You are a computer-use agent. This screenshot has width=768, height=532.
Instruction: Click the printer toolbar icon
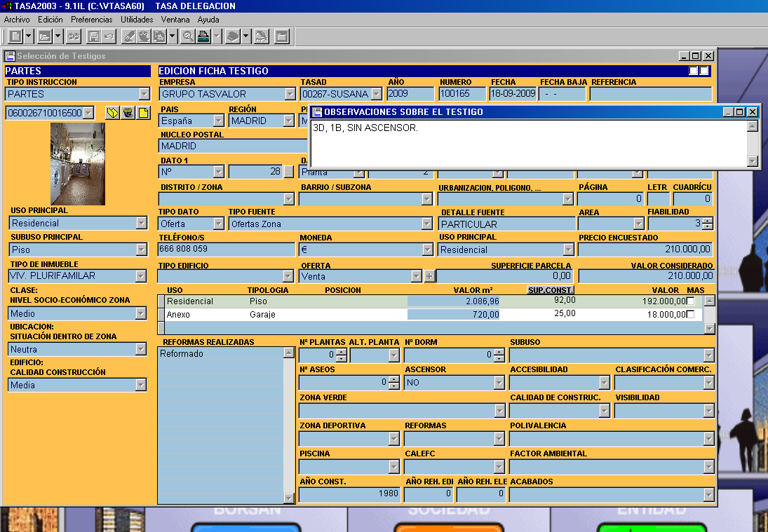pos(203,36)
